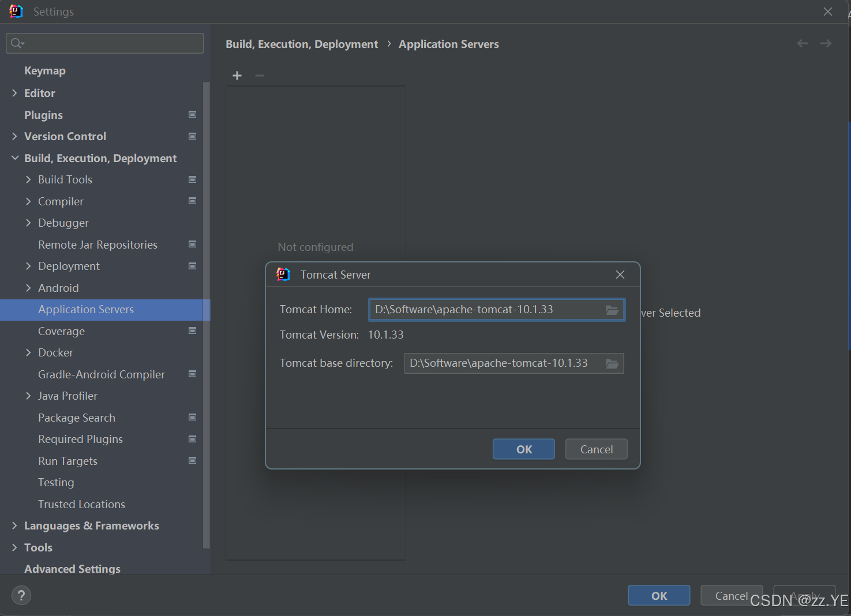Click the remove server minus icon
Image resolution: width=851 pixels, height=616 pixels.
pos(260,76)
